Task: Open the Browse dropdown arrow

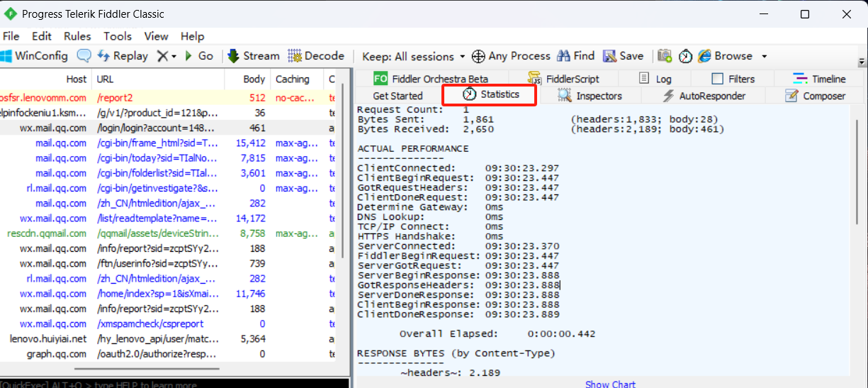Action: tap(764, 56)
